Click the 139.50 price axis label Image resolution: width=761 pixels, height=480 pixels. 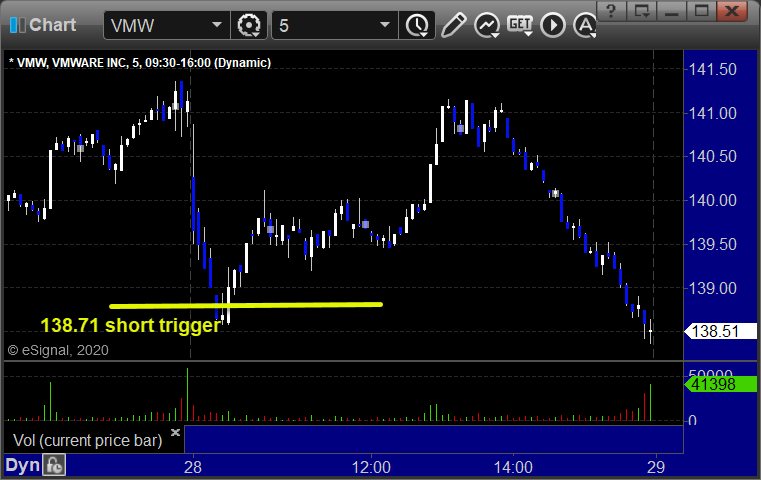tap(713, 244)
